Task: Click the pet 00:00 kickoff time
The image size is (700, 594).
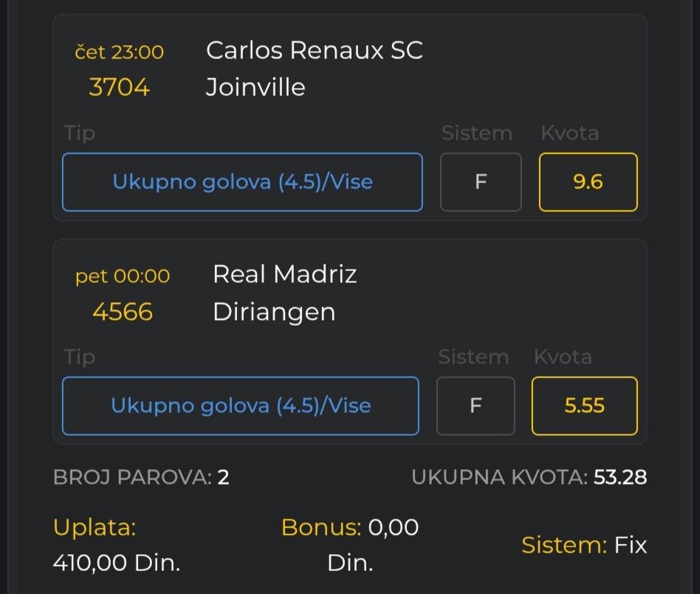Action: [x=123, y=276]
